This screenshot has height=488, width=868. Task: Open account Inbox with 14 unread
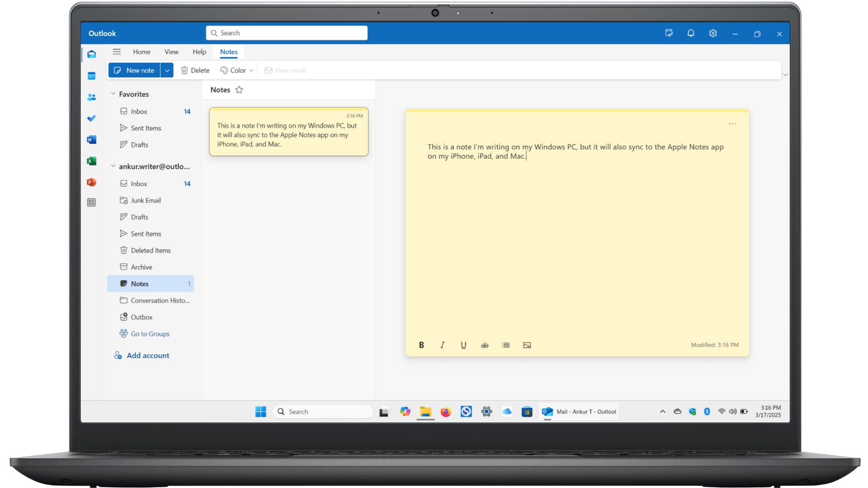pyautogui.click(x=151, y=183)
